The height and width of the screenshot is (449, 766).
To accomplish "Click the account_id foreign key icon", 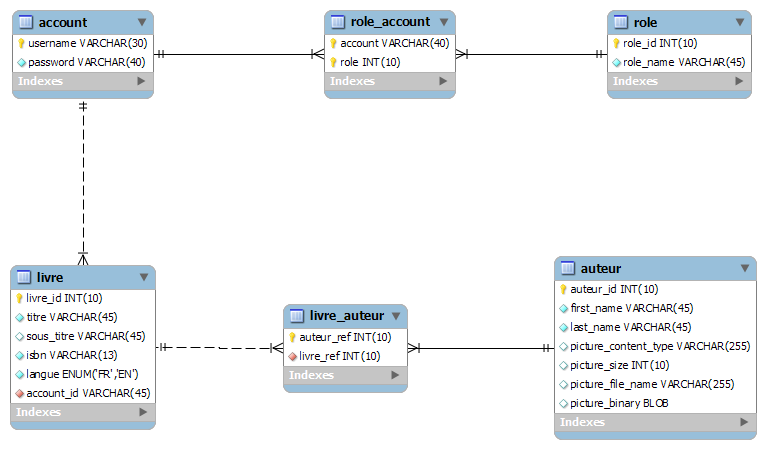I will (20, 393).
